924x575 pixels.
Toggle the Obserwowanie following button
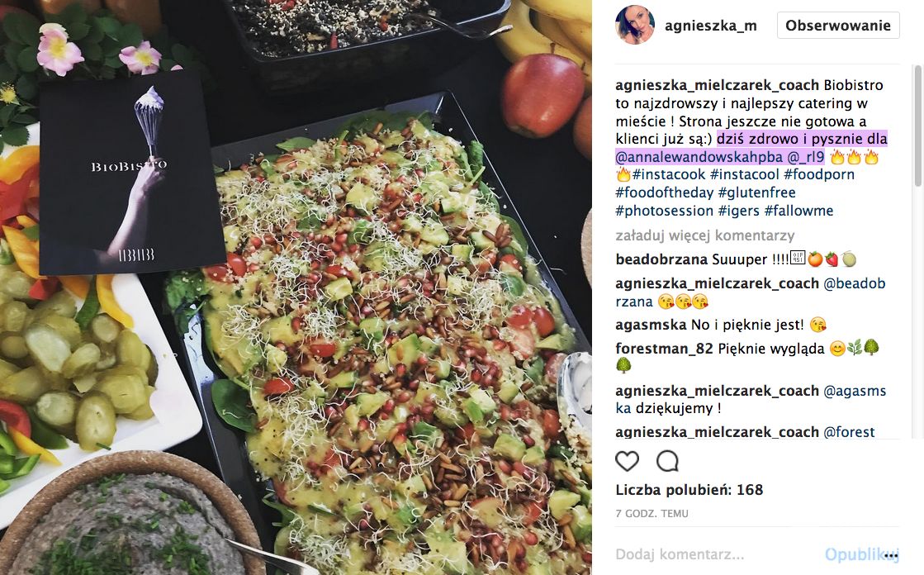pyautogui.click(x=838, y=26)
